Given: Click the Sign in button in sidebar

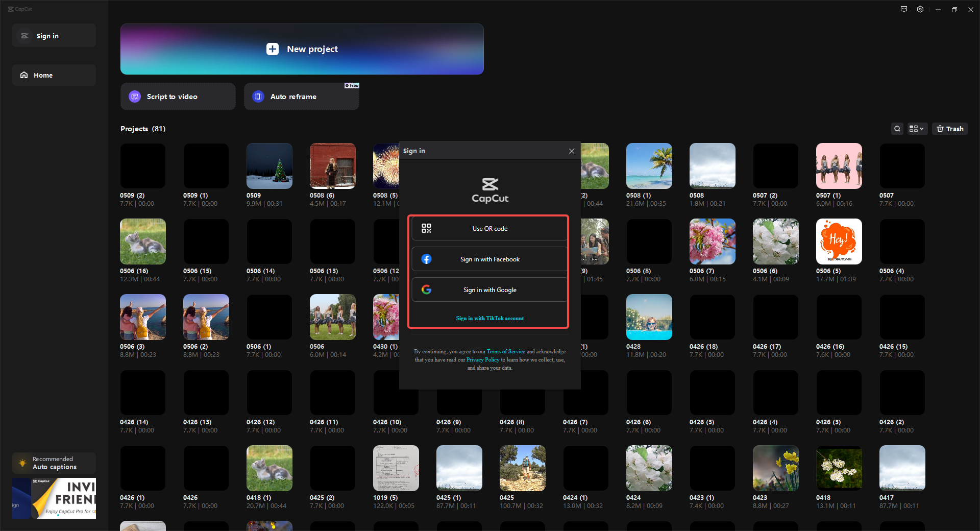Looking at the screenshot, I should [x=54, y=36].
